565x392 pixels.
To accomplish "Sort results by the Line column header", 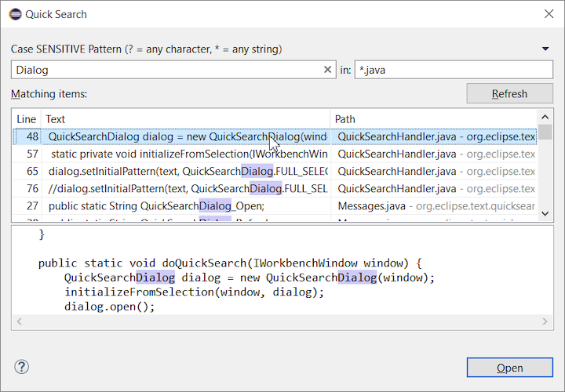I will [x=27, y=119].
